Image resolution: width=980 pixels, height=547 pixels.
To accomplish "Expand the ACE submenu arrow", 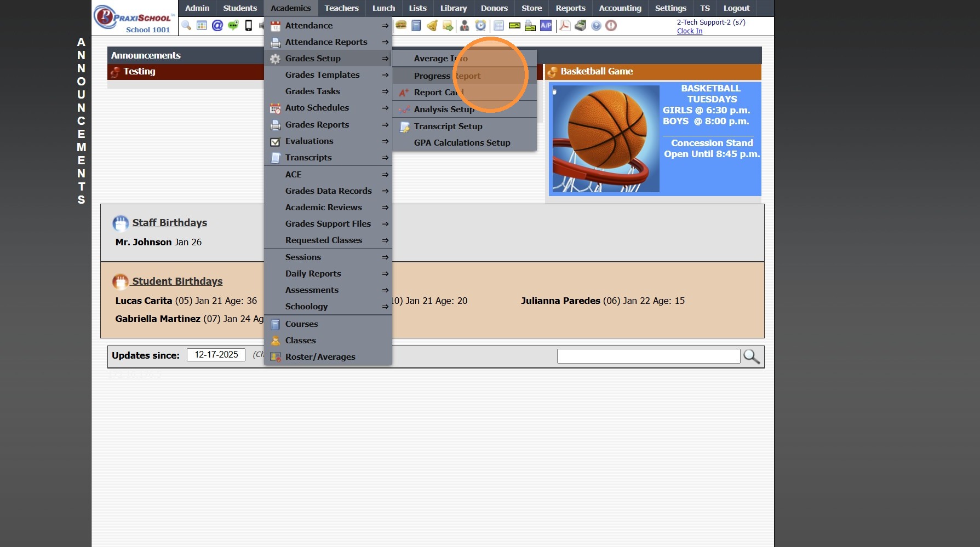I will (x=385, y=175).
